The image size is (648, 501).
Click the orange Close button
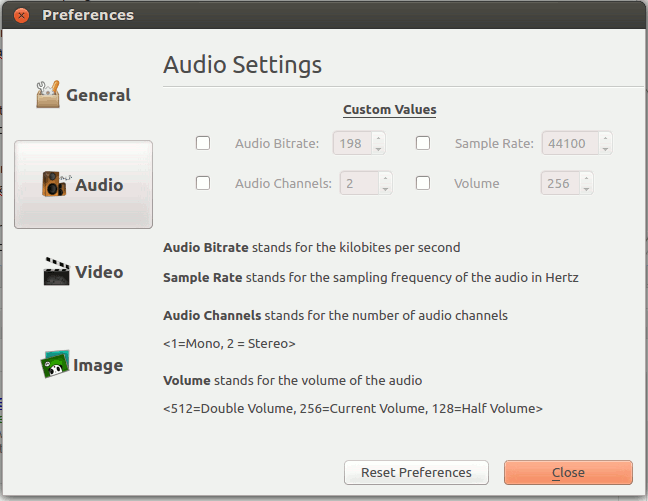coord(568,472)
